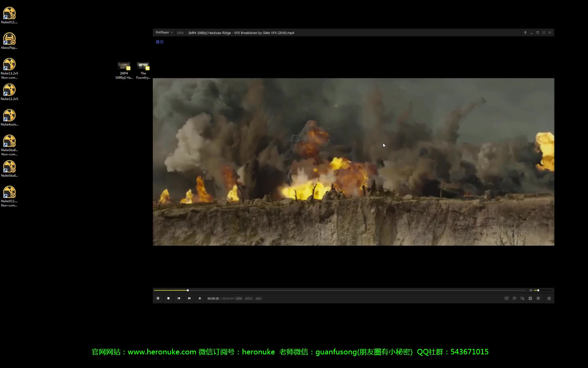
Task: Close the PotPlayer window
Action: point(550,33)
